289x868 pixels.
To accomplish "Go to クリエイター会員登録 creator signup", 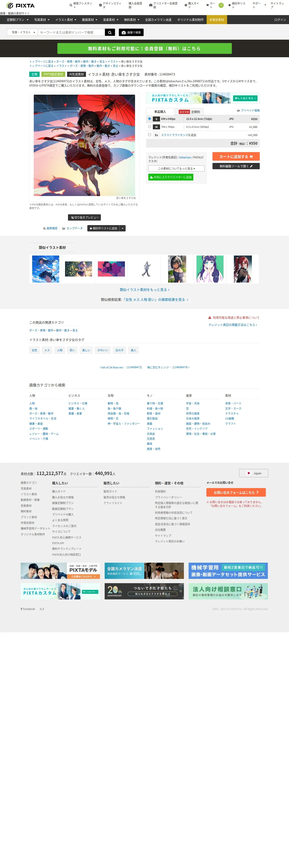I will pos(163,5).
